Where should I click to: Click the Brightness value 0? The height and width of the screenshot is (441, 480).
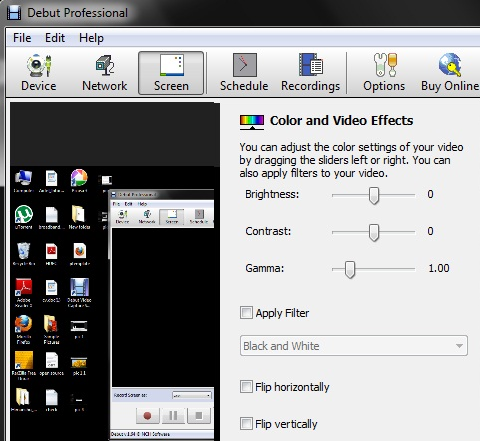click(x=430, y=194)
